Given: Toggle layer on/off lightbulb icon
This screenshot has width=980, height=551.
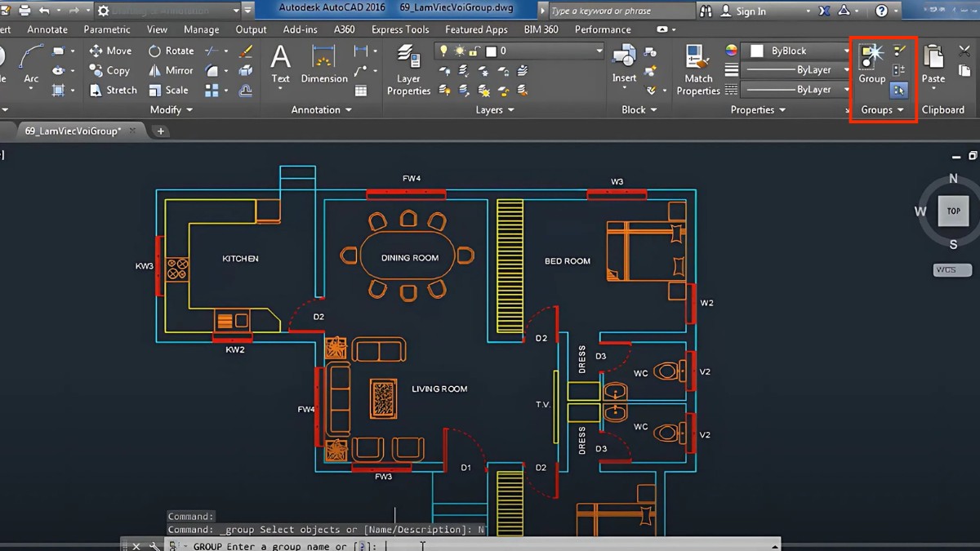Looking at the screenshot, I should pos(444,51).
